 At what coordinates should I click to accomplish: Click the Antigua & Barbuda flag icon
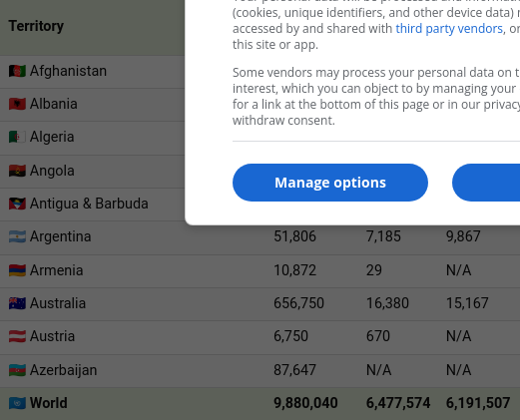click(17, 204)
